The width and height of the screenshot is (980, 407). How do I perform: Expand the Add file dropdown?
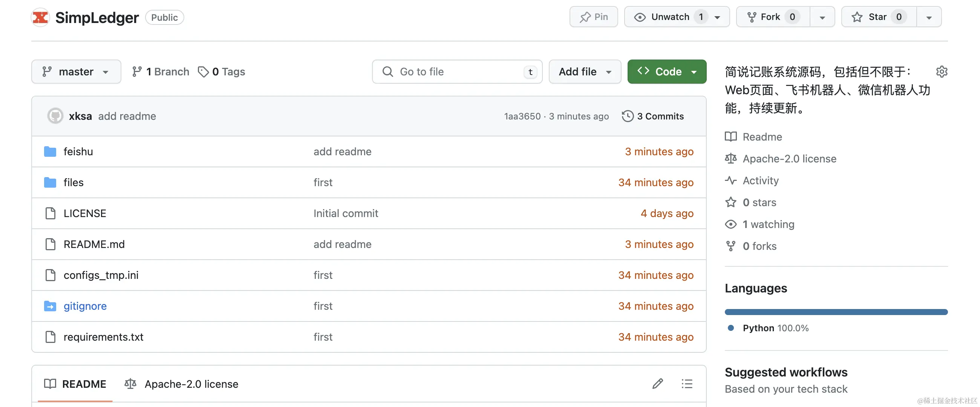click(585, 72)
